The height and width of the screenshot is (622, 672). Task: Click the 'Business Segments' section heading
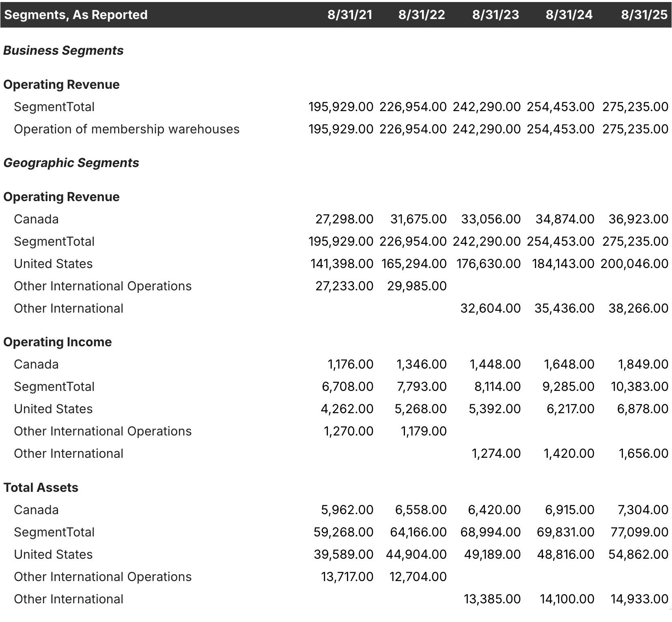(x=64, y=51)
